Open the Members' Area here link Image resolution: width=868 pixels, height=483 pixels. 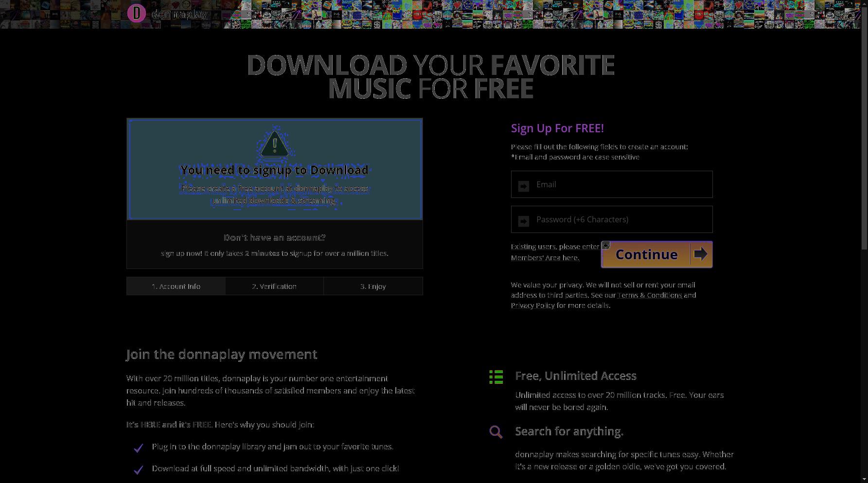pyautogui.click(x=545, y=258)
